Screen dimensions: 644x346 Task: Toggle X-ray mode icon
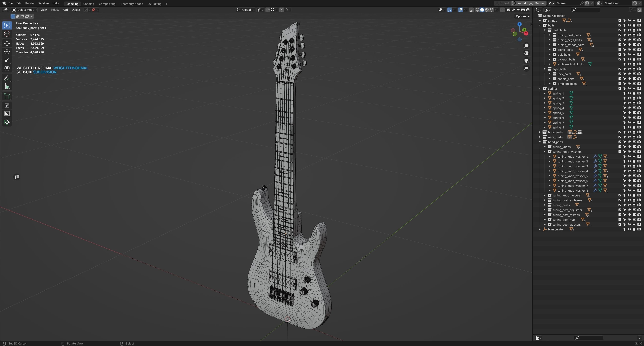click(x=471, y=10)
